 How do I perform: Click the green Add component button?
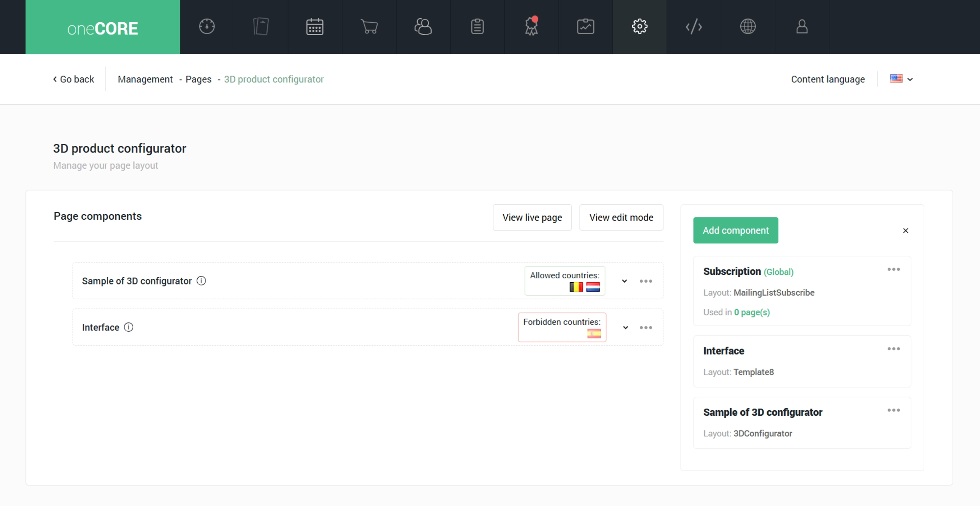tap(735, 231)
